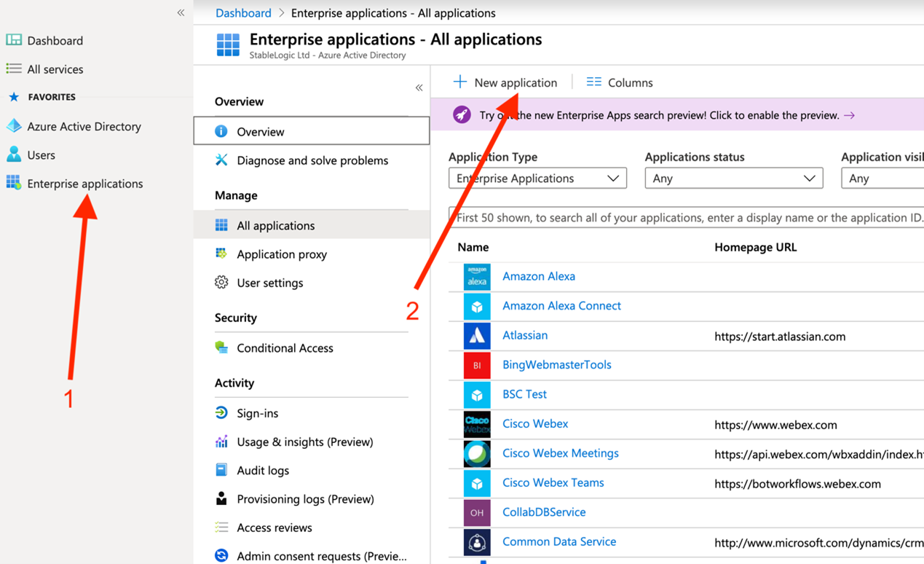
Task: Click the Cisco Webex app logo
Action: pos(477,424)
